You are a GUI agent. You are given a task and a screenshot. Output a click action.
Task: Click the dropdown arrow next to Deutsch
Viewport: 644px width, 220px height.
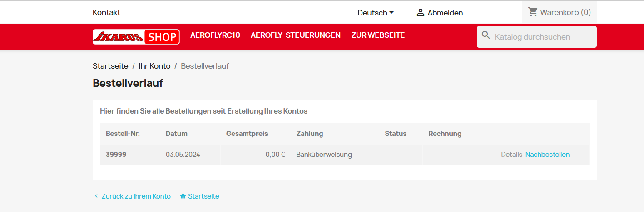point(391,13)
